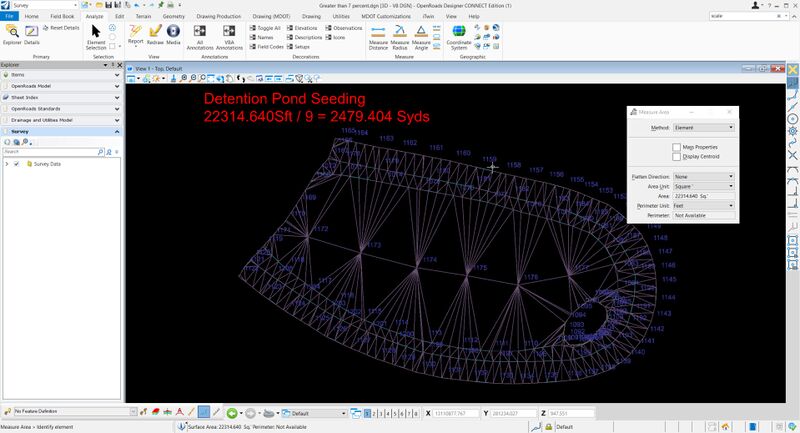Switch to the Home ribbon tab
Image resolution: width=800 pixels, height=433 pixels.
(x=32, y=16)
